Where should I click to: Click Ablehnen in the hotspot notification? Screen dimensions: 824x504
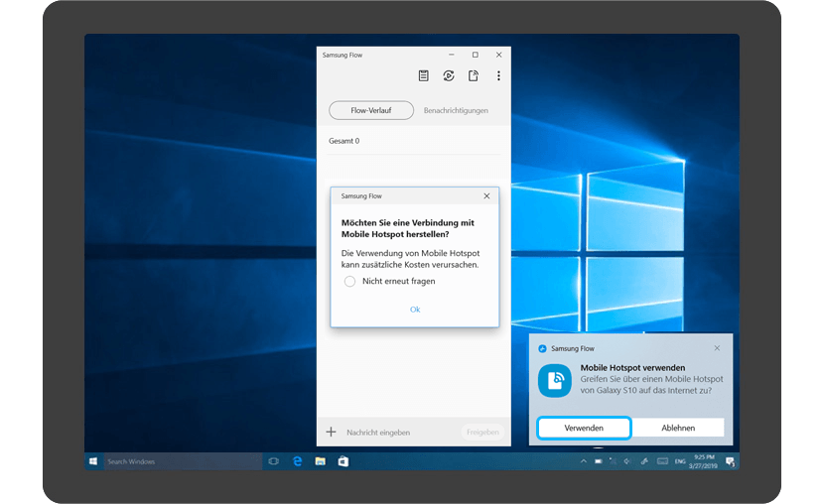click(x=678, y=428)
